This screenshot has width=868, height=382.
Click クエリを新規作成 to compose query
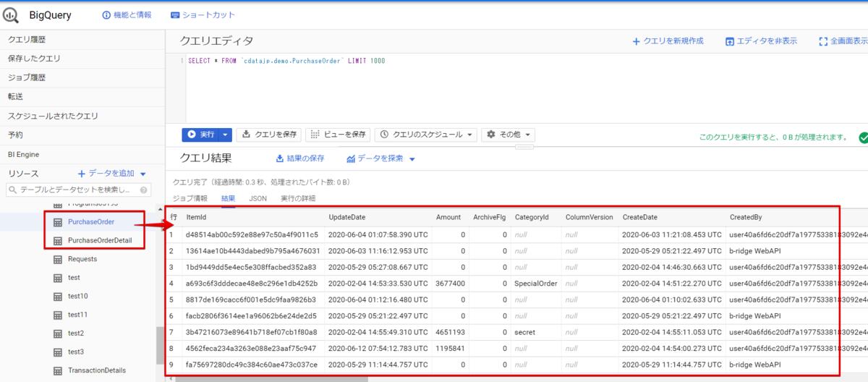coord(668,41)
